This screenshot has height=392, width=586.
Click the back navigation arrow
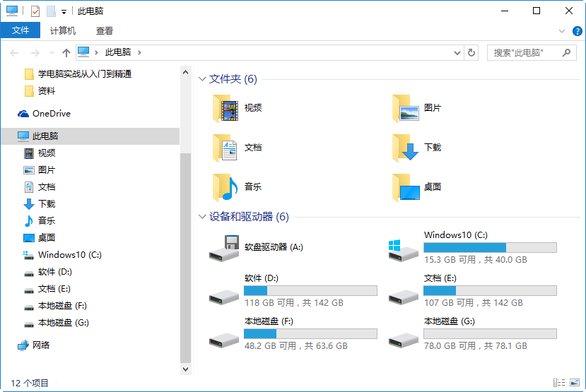[x=14, y=53]
